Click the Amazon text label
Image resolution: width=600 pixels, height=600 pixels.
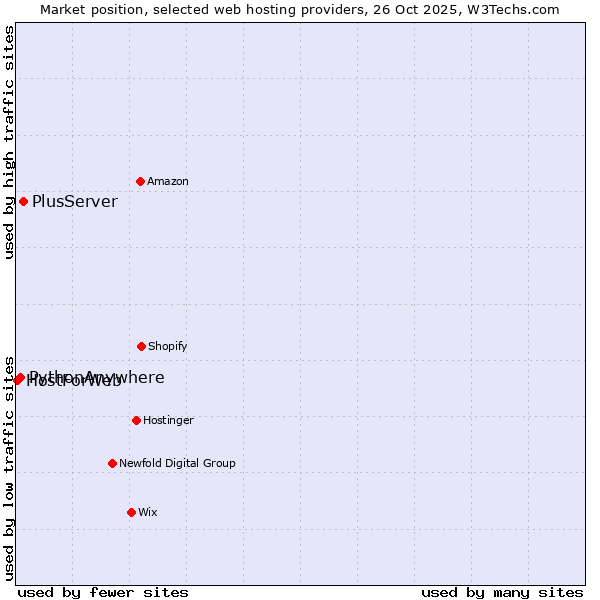(168, 182)
